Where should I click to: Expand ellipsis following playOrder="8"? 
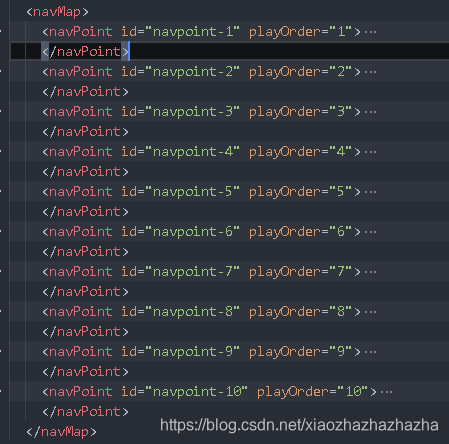tap(370, 312)
